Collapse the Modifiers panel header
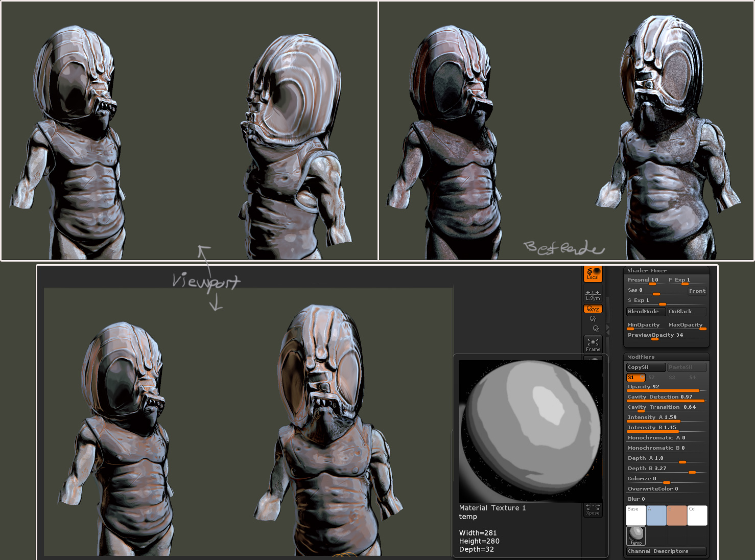 [x=666, y=357]
